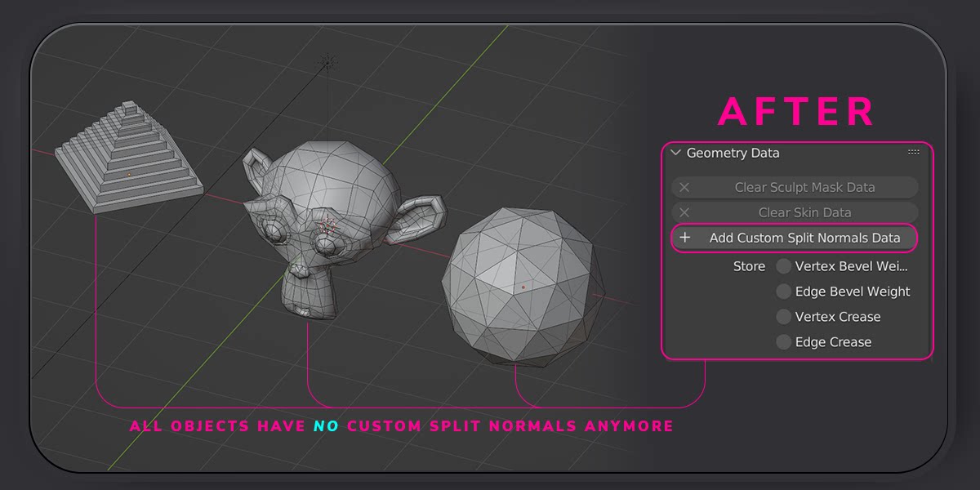Collapse the Geometry Data panel chevron
980x490 pixels.
[675, 153]
